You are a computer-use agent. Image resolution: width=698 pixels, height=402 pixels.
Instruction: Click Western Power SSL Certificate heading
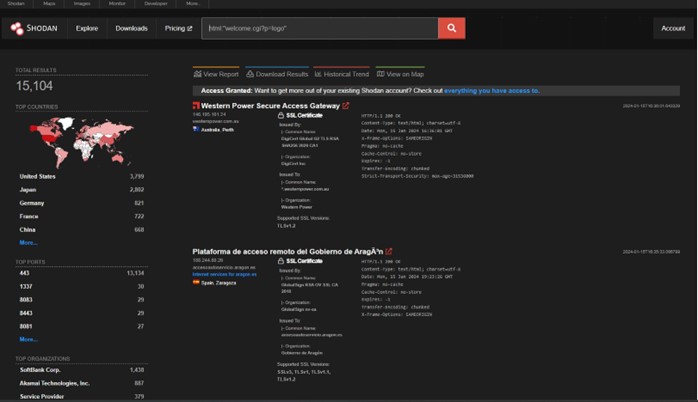(x=304, y=115)
